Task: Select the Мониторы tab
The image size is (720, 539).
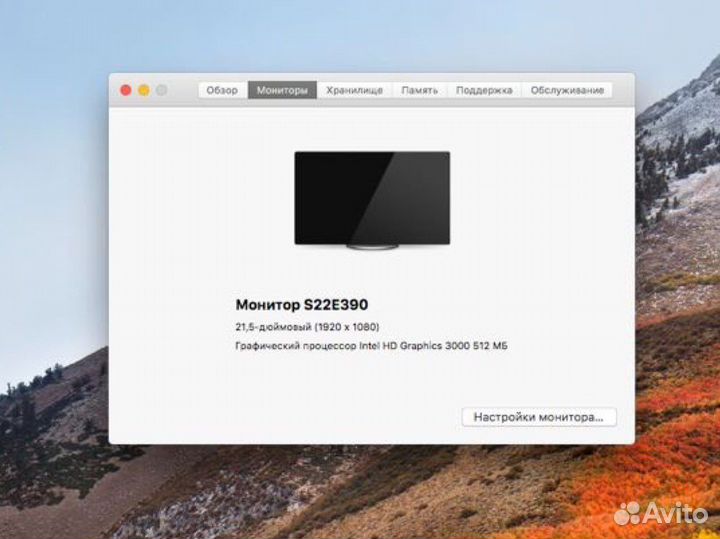Action: coord(282,90)
